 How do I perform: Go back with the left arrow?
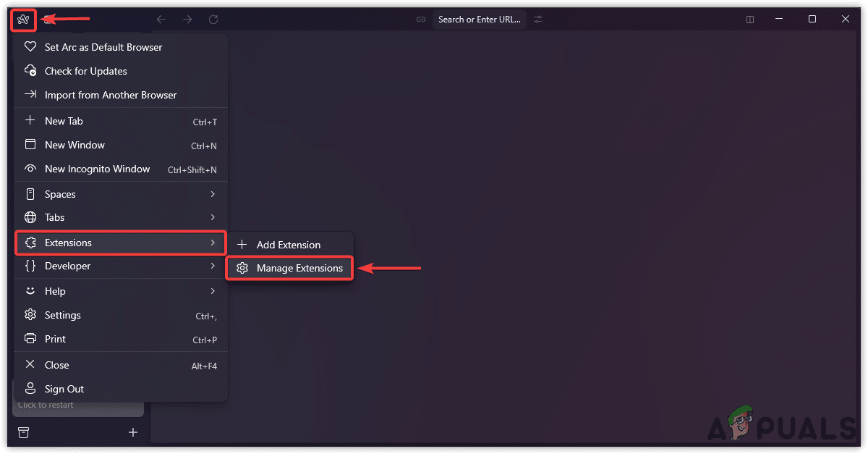(161, 20)
